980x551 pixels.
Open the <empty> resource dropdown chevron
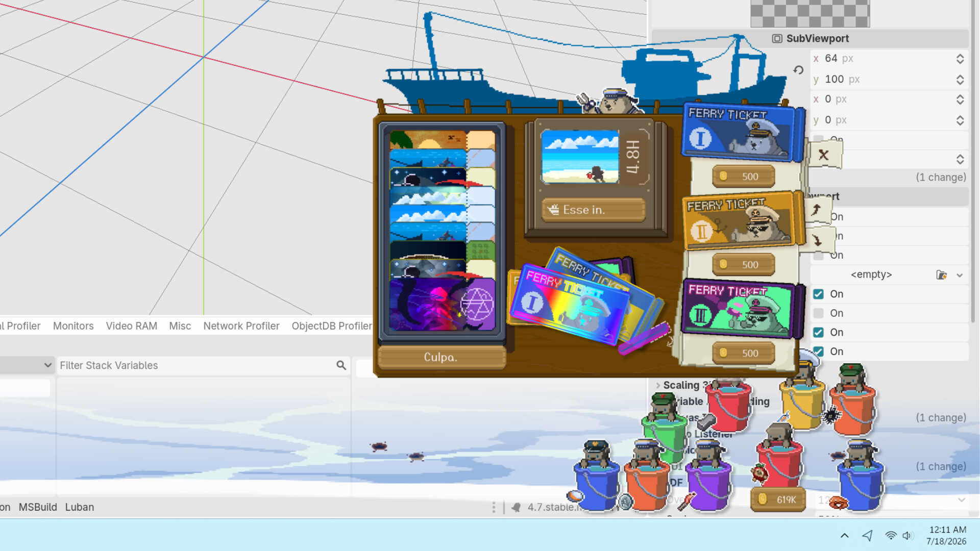point(960,275)
